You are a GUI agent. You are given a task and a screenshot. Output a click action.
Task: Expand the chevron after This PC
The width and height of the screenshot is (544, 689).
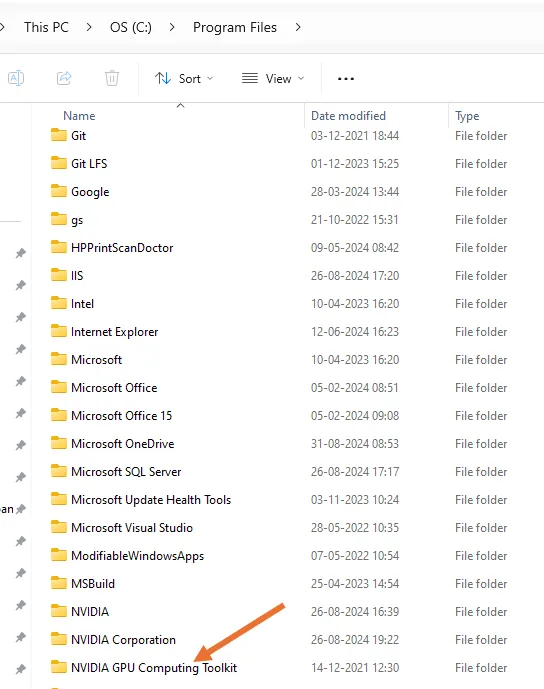(89, 27)
